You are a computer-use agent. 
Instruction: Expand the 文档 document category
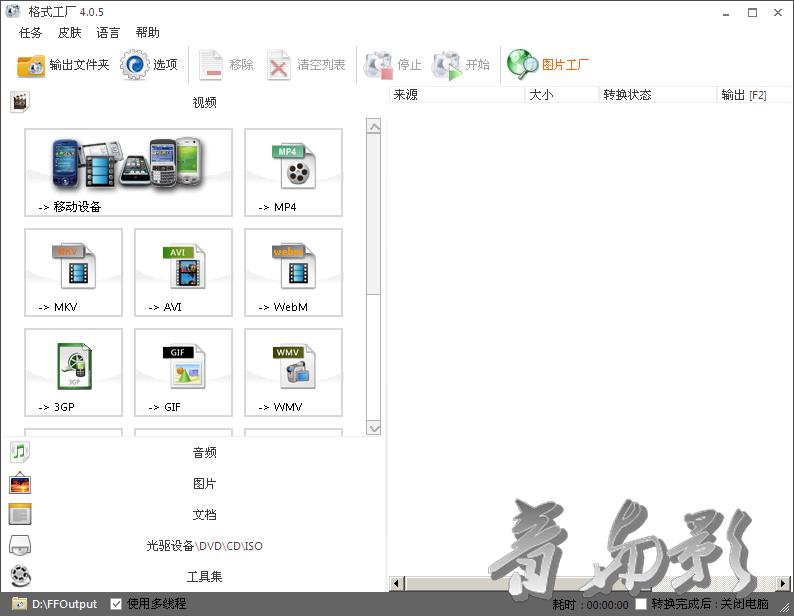tap(204, 515)
